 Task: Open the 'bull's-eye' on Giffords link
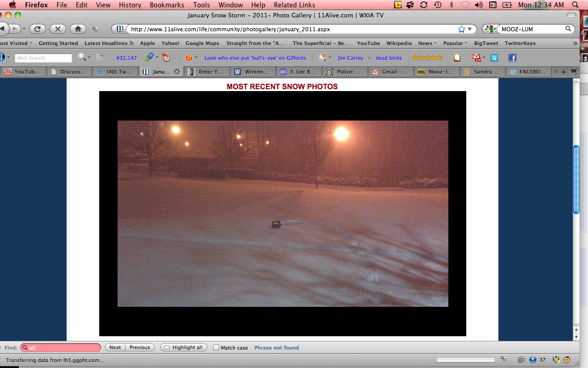tap(255, 58)
